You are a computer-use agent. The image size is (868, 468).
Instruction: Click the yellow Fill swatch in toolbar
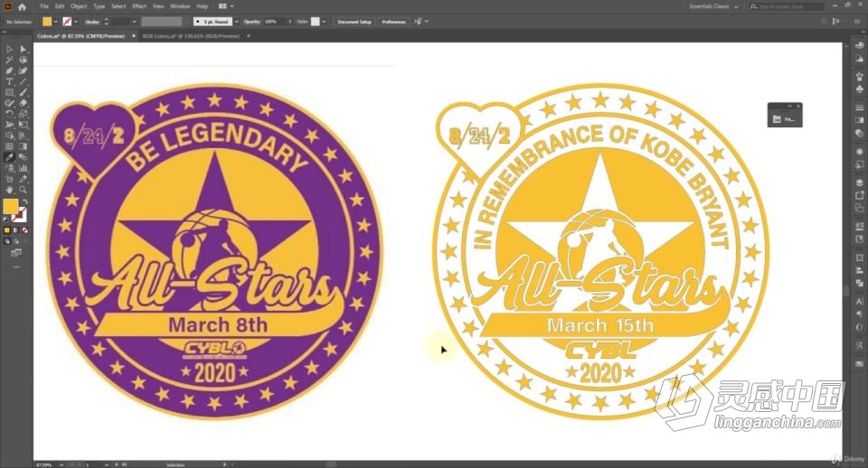click(x=11, y=207)
